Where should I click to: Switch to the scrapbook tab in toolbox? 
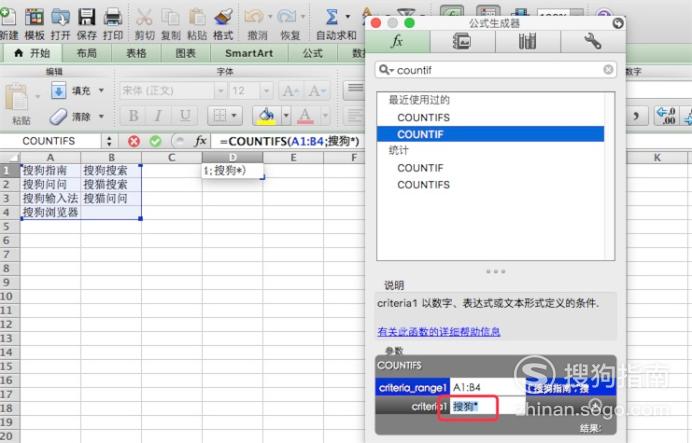pyautogui.click(x=462, y=41)
